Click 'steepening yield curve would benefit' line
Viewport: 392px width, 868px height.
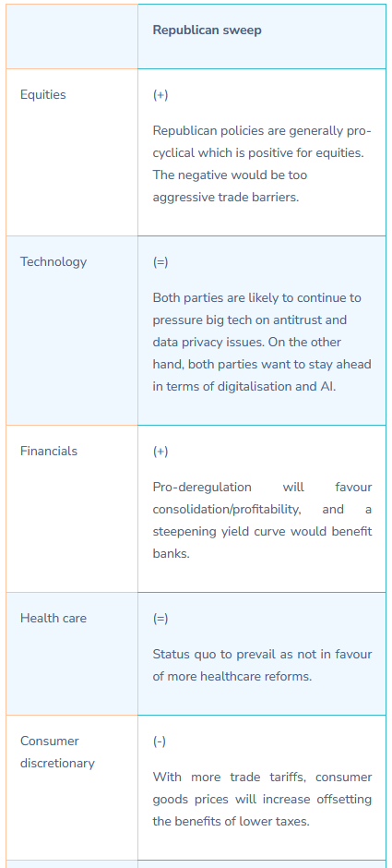pyautogui.click(x=262, y=532)
